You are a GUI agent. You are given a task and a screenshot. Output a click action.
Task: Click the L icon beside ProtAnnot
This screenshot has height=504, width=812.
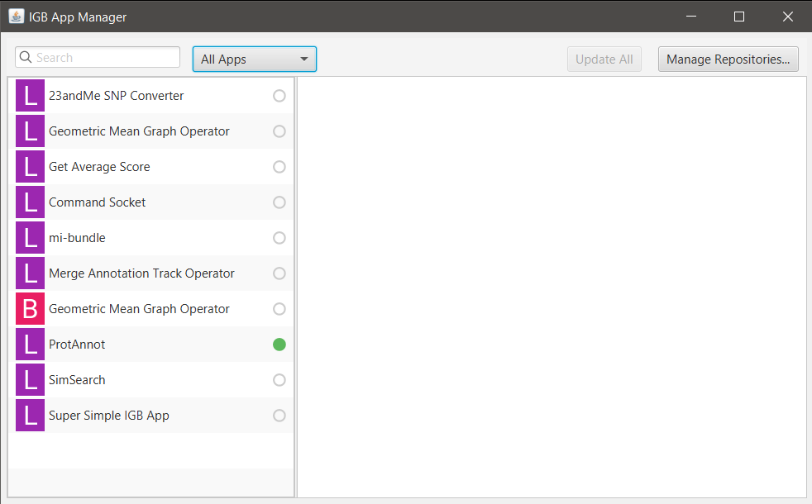point(30,345)
